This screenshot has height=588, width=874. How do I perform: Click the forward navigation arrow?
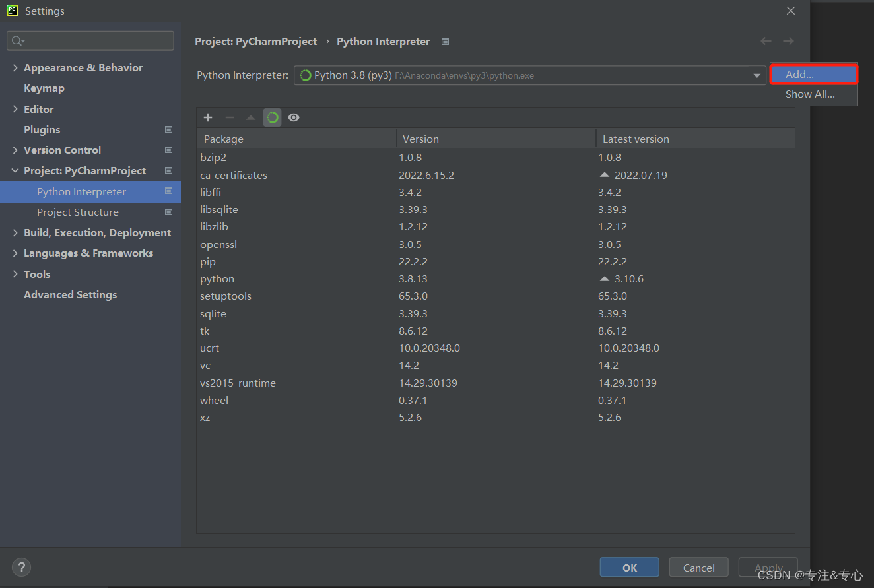click(x=788, y=41)
